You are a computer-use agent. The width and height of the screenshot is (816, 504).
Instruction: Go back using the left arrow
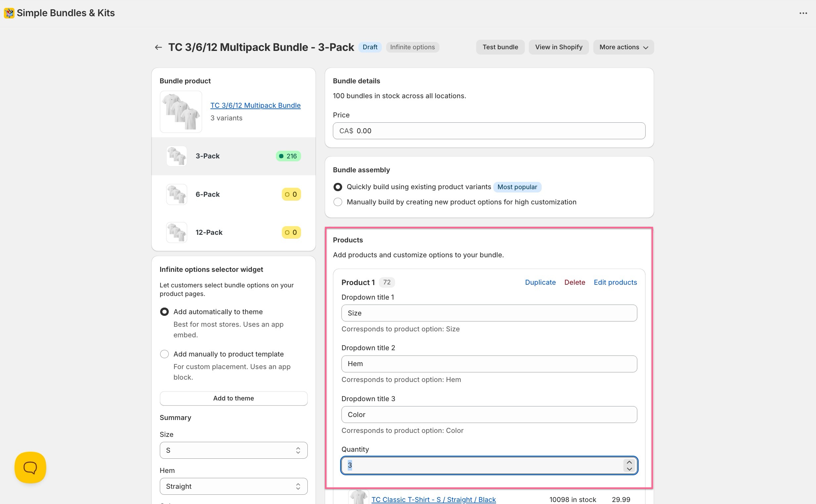point(159,47)
